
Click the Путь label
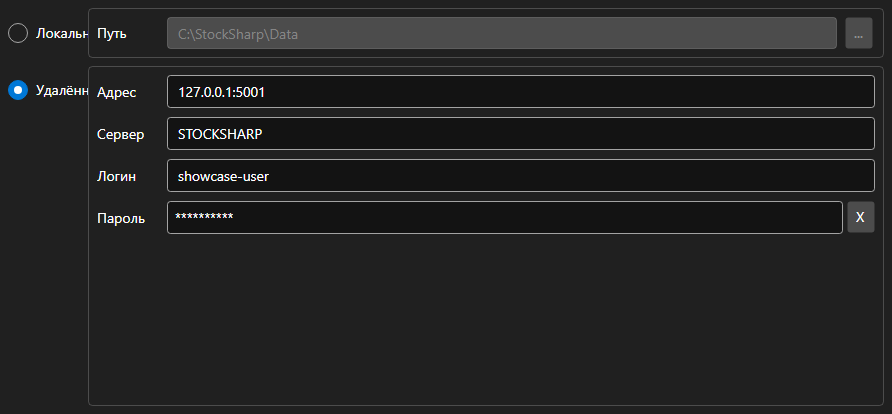pos(112,34)
